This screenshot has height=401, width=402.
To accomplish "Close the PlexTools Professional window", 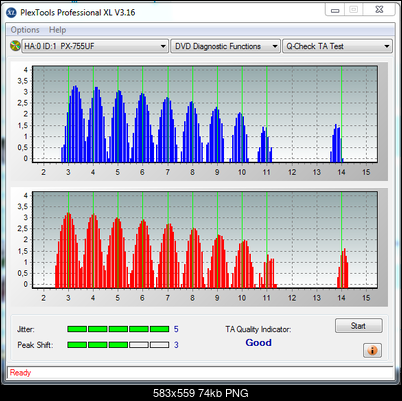I will click(x=380, y=10).
